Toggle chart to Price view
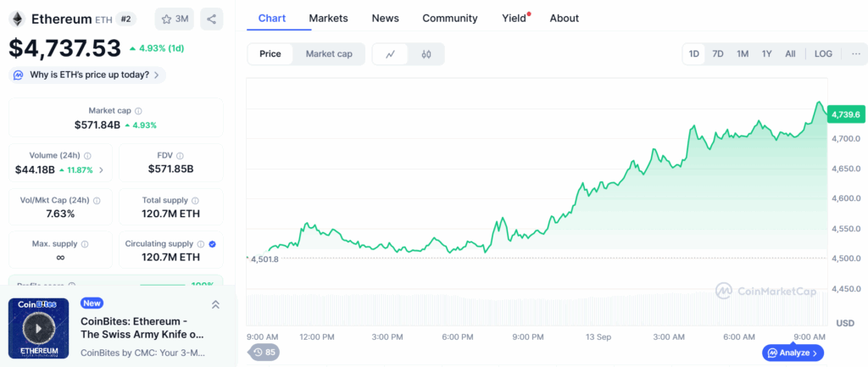Screen dimensions: 868x367 (x=270, y=53)
